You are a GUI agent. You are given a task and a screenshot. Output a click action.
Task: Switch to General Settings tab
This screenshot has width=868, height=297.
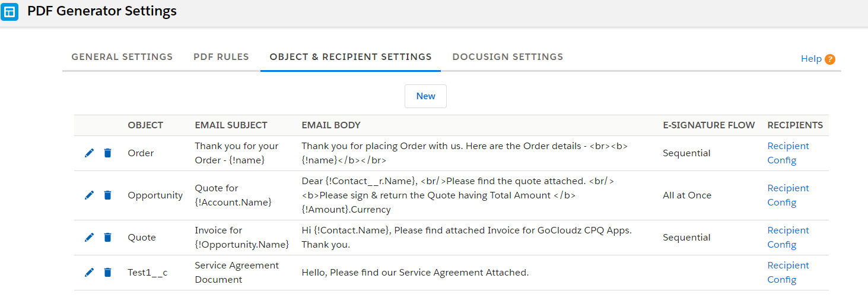pos(122,57)
